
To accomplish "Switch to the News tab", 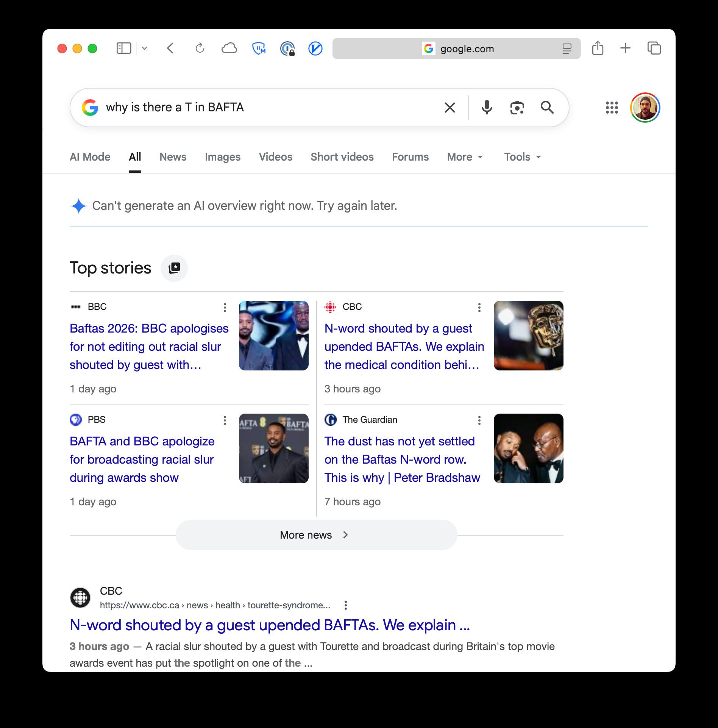I will pos(173,157).
